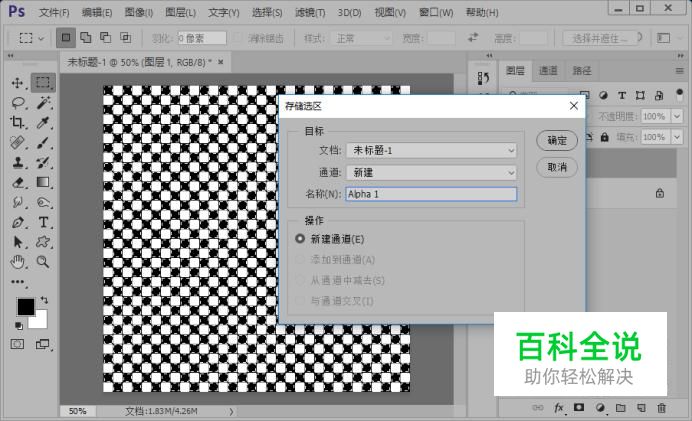Add a layer mask from the Layers panel
The height and width of the screenshot is (421, 692).
point(579,408)
